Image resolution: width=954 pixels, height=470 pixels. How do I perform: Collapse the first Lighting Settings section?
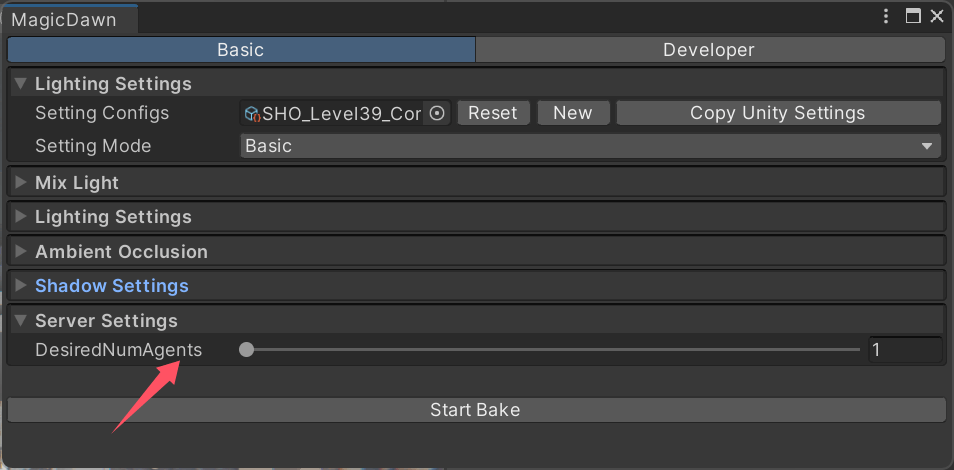click(x=20, y=84)
